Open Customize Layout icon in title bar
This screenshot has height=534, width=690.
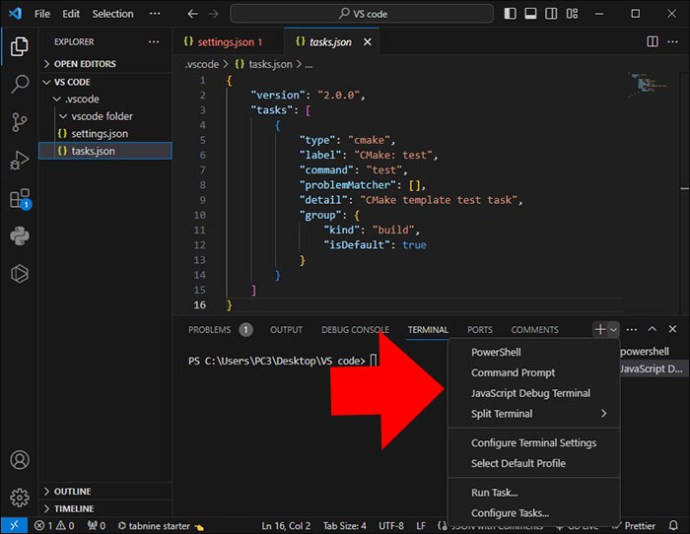572,14
